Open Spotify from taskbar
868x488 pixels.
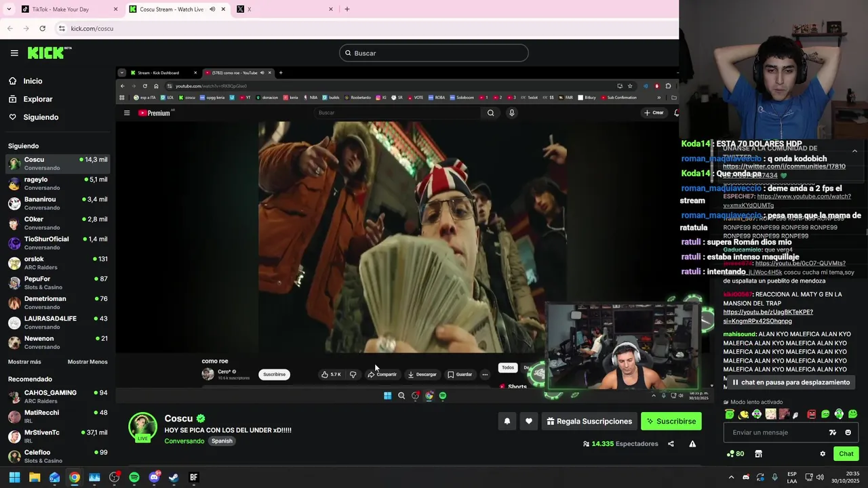tap(134, 477)
